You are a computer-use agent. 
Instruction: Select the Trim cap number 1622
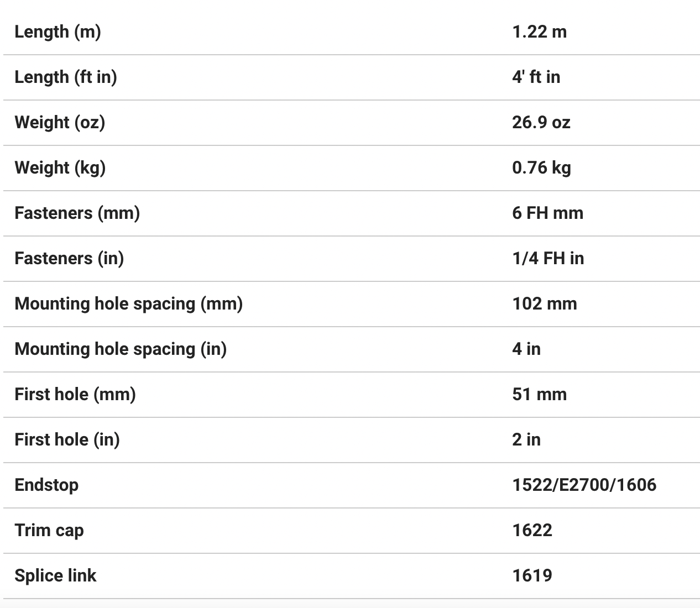coord(532,531)
